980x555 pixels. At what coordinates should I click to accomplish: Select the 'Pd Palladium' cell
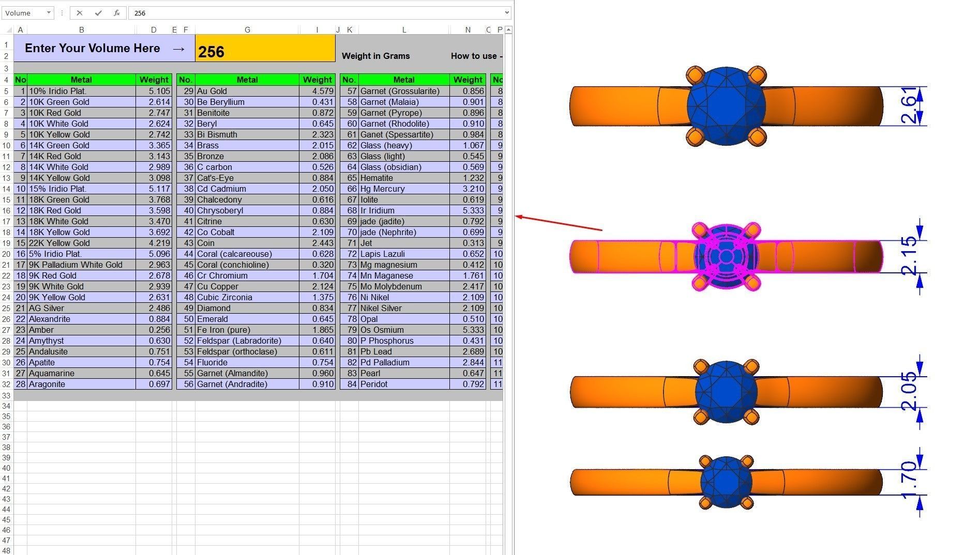(x=404, y=362)
